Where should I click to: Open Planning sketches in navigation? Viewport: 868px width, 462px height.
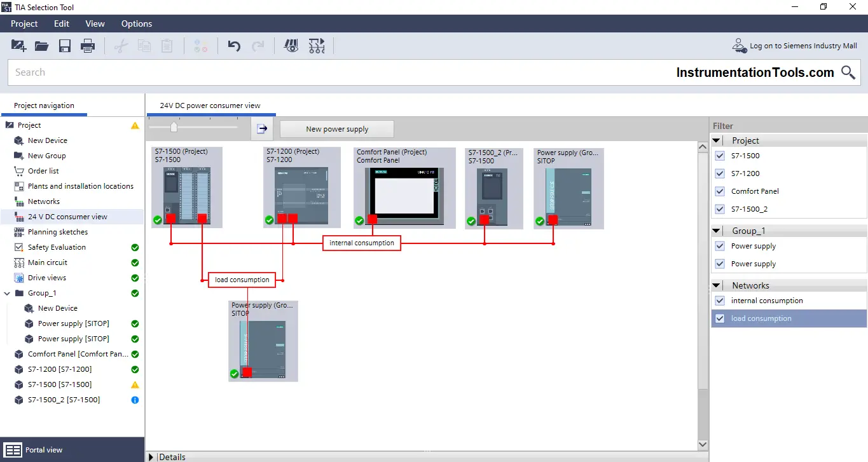[58, 232]
